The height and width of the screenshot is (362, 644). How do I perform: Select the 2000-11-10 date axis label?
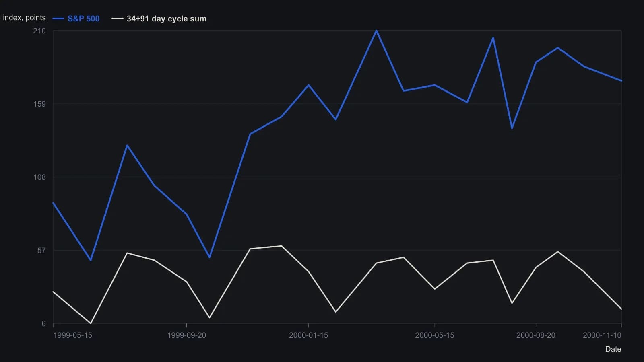[x=602, y=335]
